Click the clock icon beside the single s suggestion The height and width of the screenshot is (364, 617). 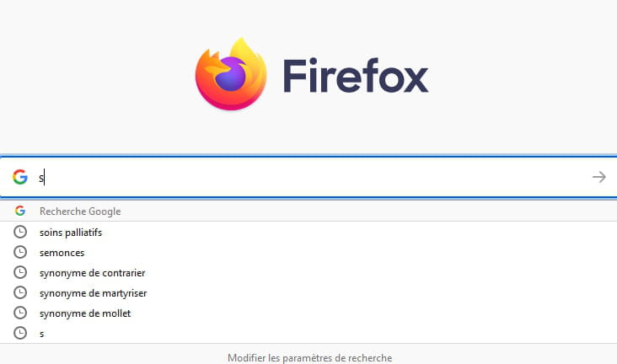(20, 333)
